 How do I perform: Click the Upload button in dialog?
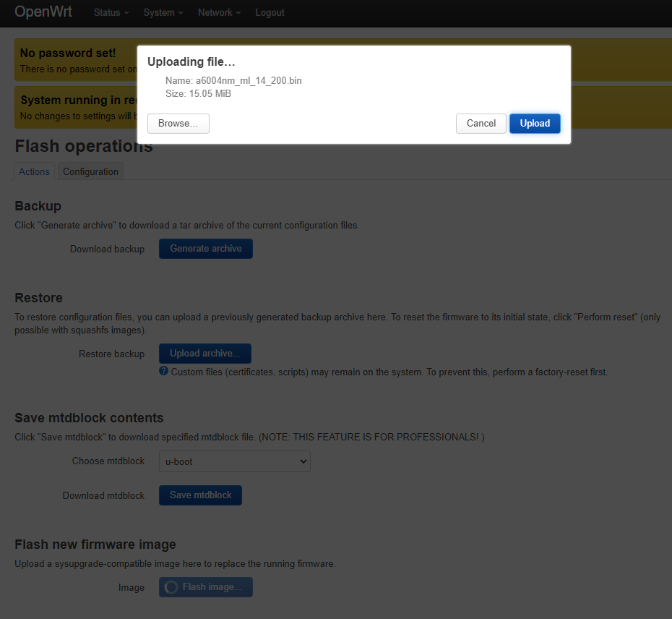(x=535, y=124)
